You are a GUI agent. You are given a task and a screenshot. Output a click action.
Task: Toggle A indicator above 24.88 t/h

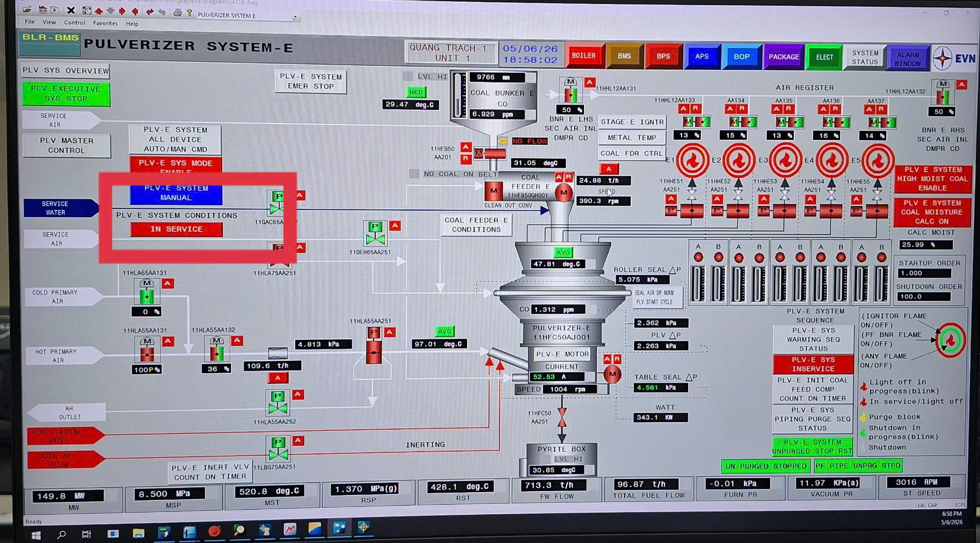pos(609,169)
